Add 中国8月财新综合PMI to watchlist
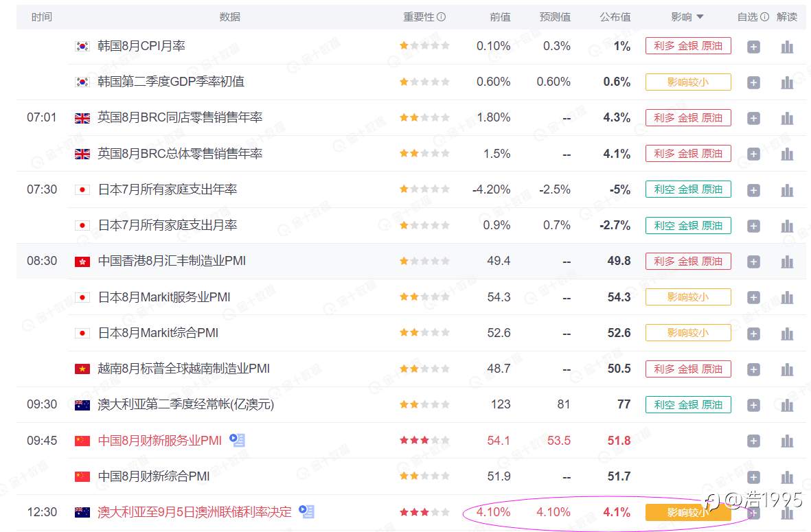This screenshot has width=811, height=532. click(753, 476)
